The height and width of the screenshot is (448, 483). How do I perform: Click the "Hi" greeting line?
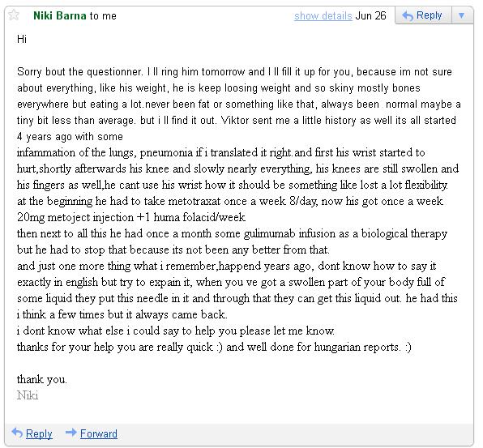pyautogui.click(x=22, y=39)
